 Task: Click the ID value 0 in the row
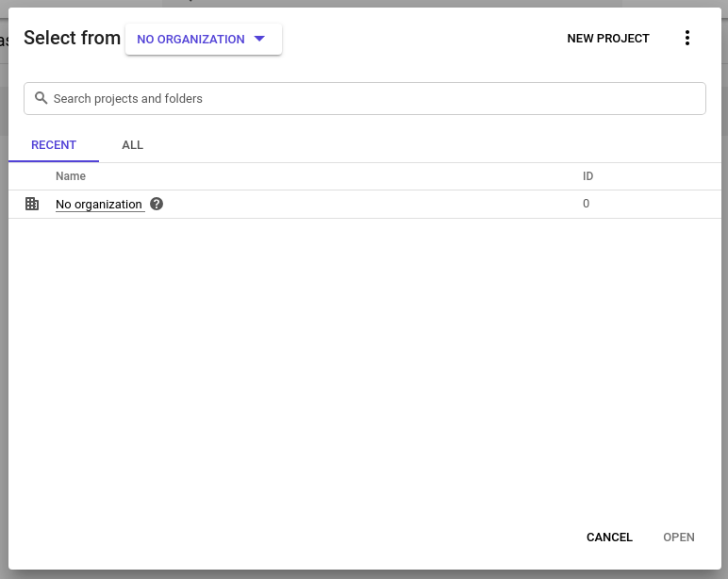coord(586,204)
